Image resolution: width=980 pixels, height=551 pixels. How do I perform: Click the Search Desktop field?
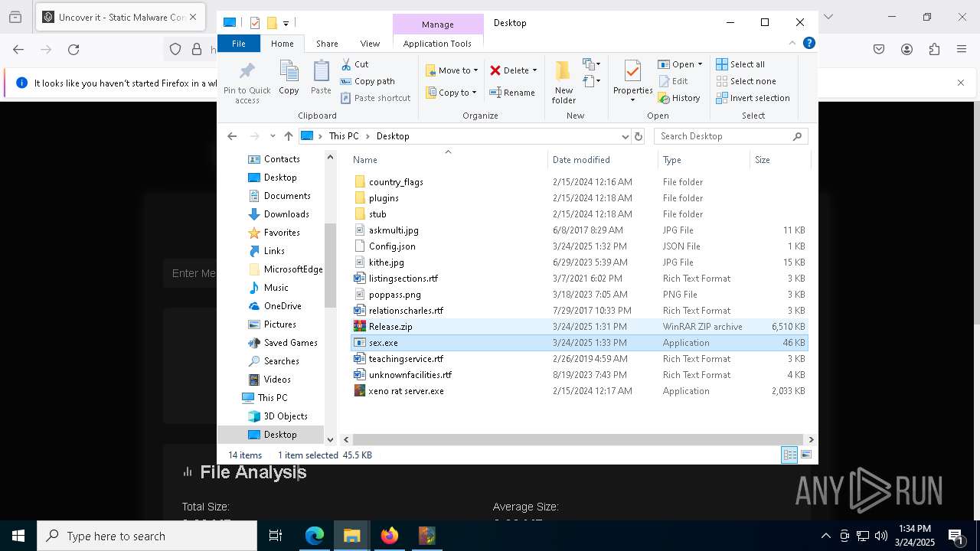[x=730, y=136]
